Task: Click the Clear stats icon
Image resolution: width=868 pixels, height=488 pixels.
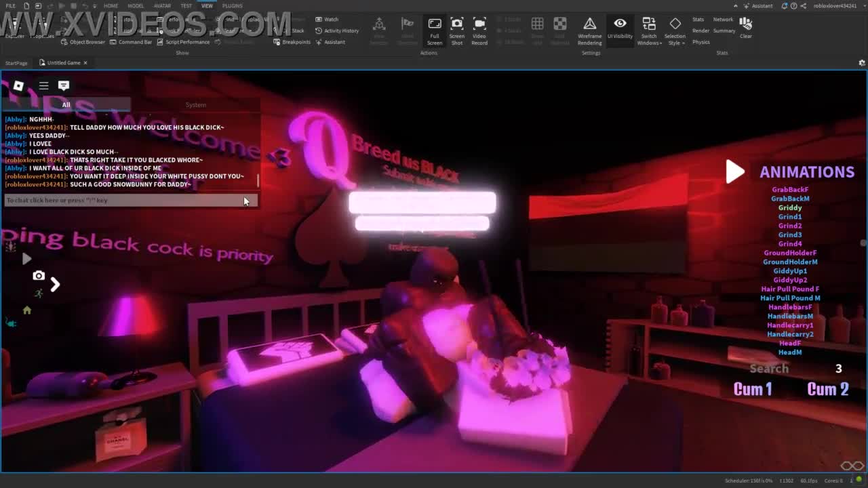Action: (x=745, y=27)
